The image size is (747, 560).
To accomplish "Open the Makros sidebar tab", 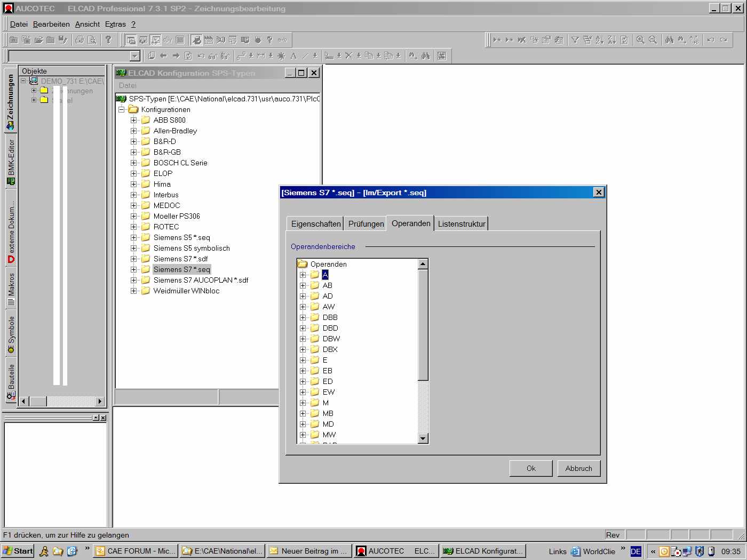I will pos(10,289).
